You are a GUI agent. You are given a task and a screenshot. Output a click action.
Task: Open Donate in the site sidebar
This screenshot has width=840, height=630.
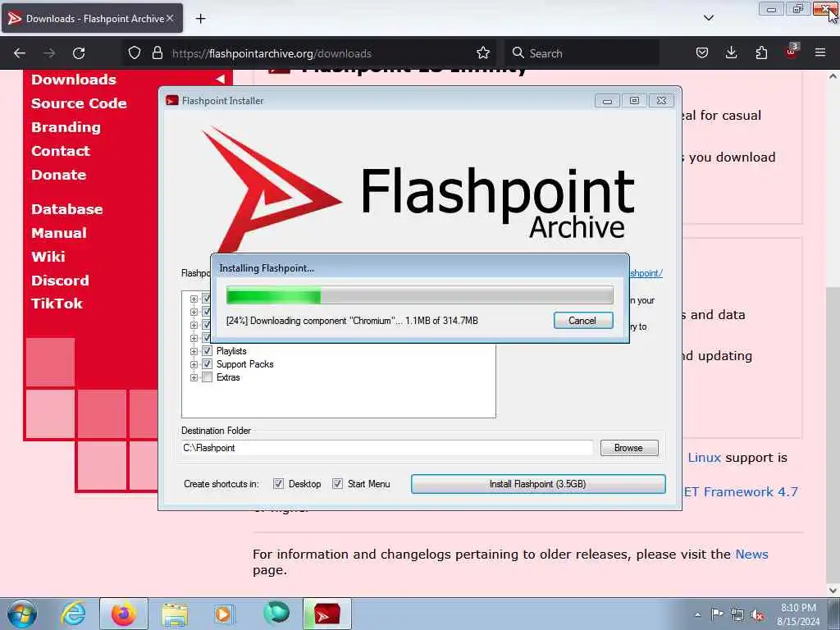click(x=59, y=175)
